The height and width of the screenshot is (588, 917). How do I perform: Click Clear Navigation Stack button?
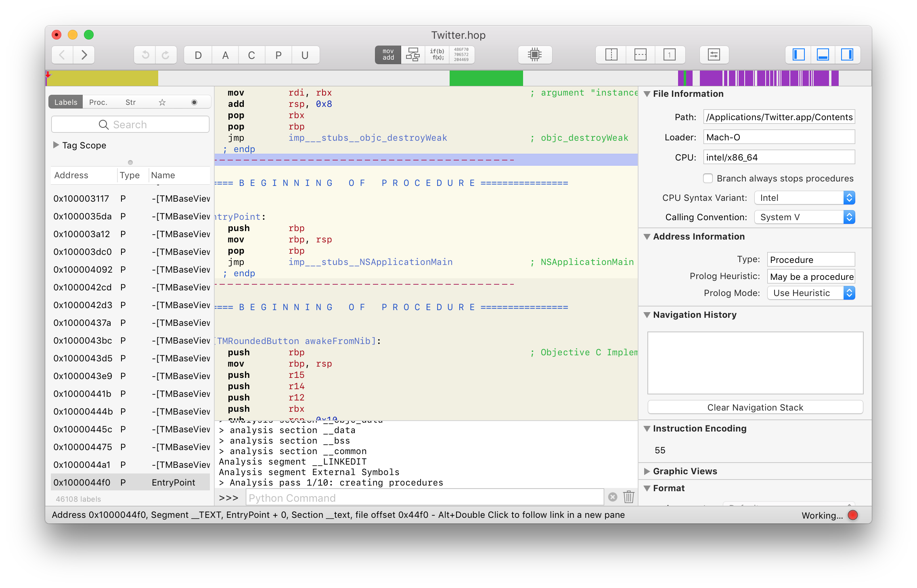(x=755, y=407)
